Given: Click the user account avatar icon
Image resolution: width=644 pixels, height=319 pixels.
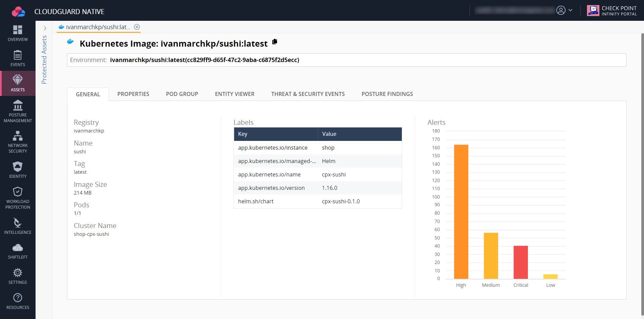Looking at the screenshot, I should pos(561,10).
